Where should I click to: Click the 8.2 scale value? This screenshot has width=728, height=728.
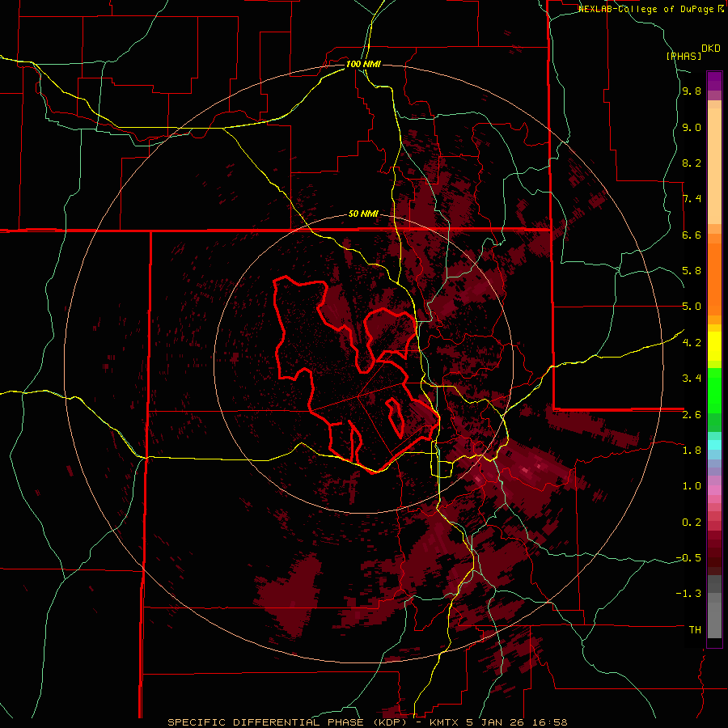692,163
